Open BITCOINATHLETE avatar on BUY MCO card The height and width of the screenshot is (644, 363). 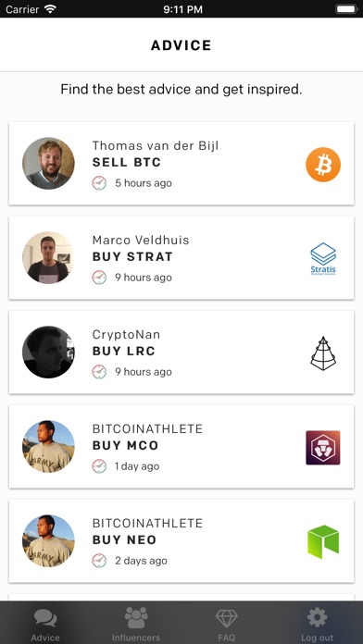click(x=48, y=447)
